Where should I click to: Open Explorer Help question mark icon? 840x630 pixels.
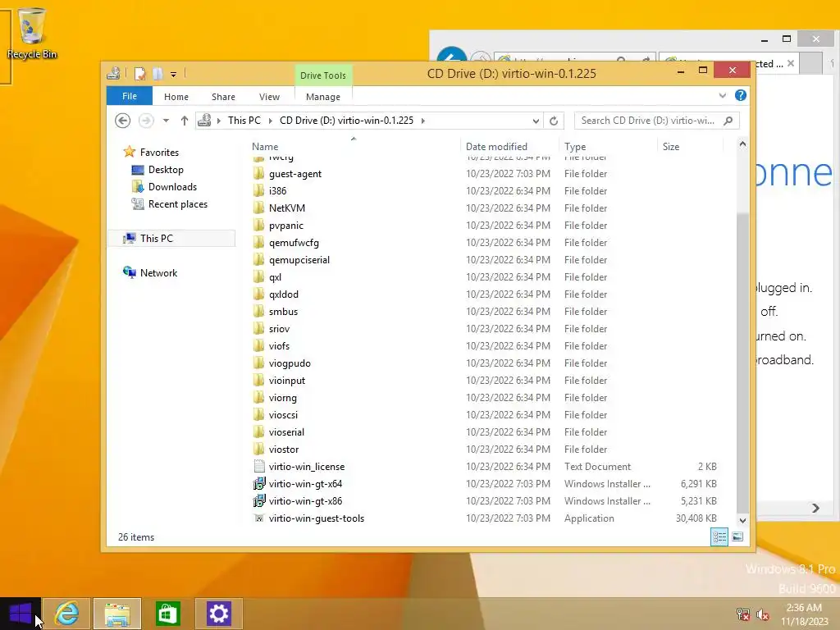point(741,95)
